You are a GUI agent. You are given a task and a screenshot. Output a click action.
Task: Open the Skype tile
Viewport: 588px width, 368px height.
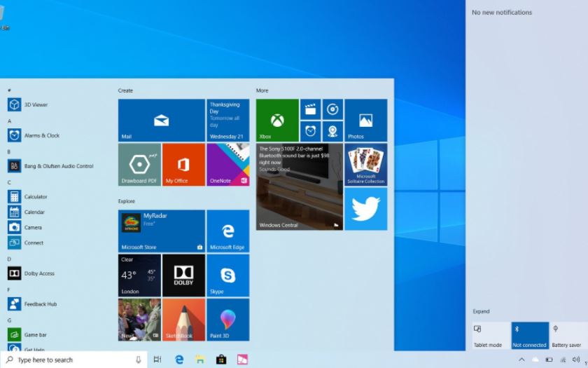tap(228, 275)
